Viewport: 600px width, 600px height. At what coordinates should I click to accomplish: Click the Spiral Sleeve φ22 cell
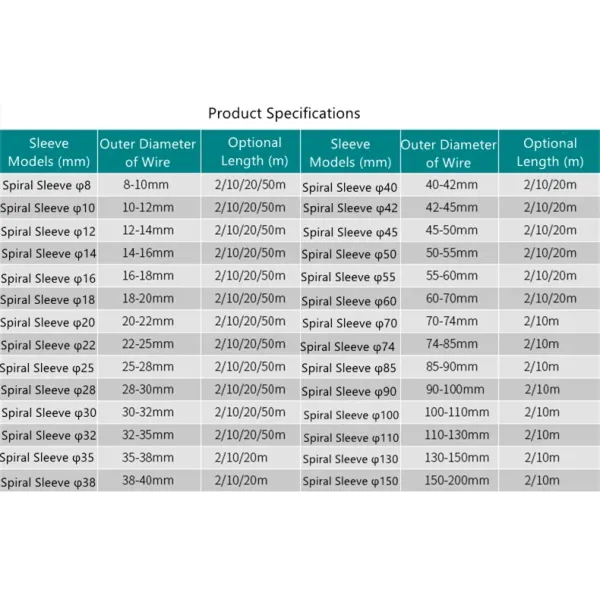[x=49, y=344]
